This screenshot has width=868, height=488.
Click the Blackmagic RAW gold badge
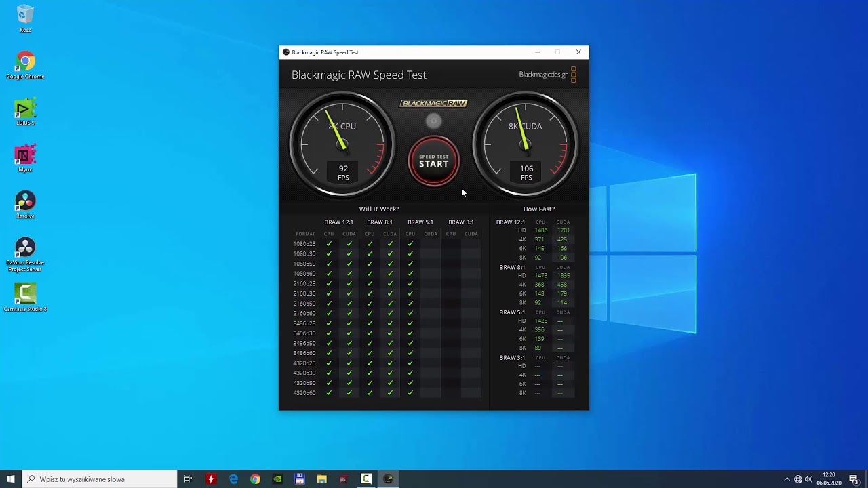click(x=433, y=104)
